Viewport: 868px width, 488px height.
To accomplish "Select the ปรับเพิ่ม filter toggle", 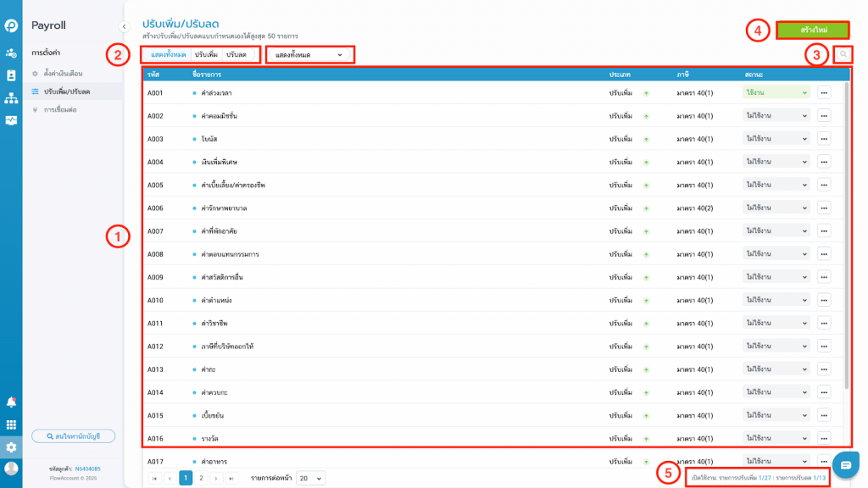I will point(206,55).
